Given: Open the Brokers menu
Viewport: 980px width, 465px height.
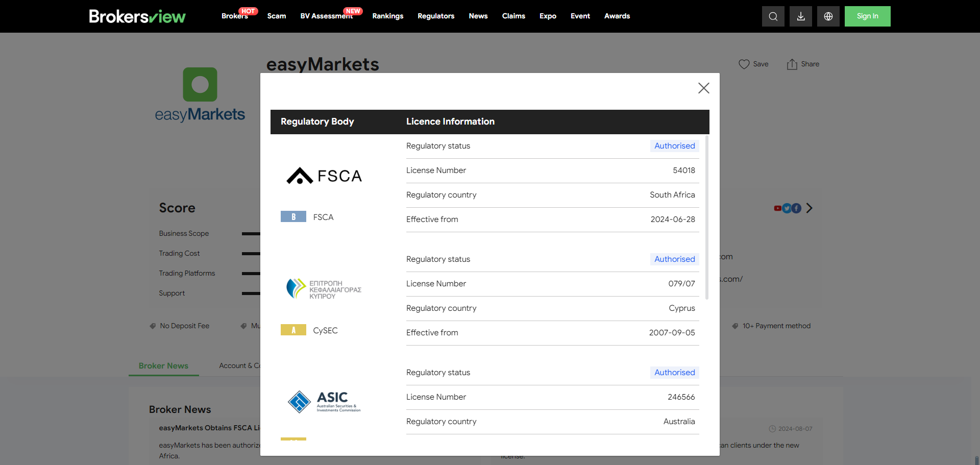Looking at the screenshot, I should click(x=234, y=16).
